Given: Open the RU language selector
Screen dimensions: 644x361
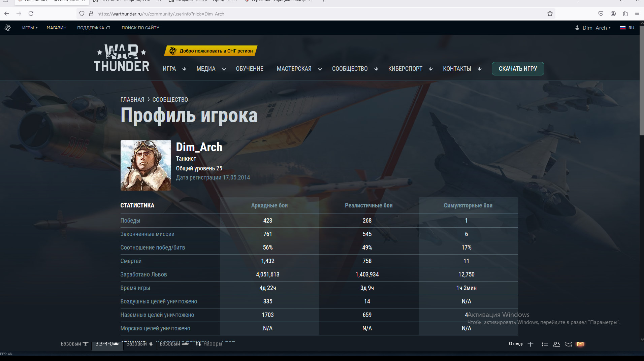Looking at the screenshot, I should 631,28.
